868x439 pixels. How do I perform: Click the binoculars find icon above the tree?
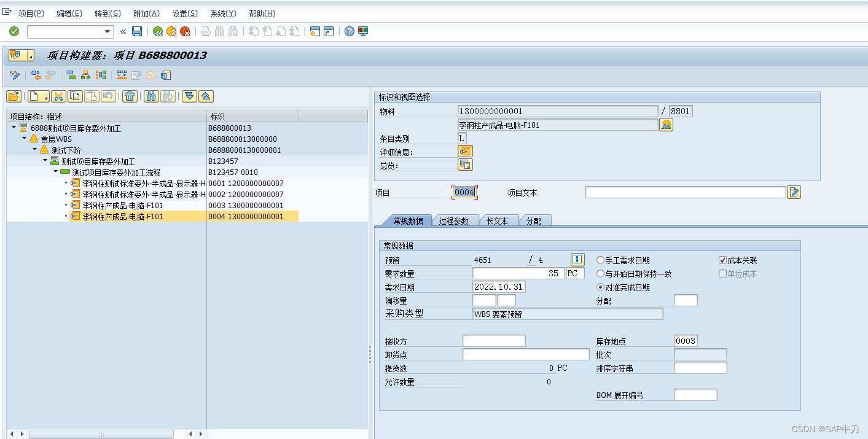(152, 96)
